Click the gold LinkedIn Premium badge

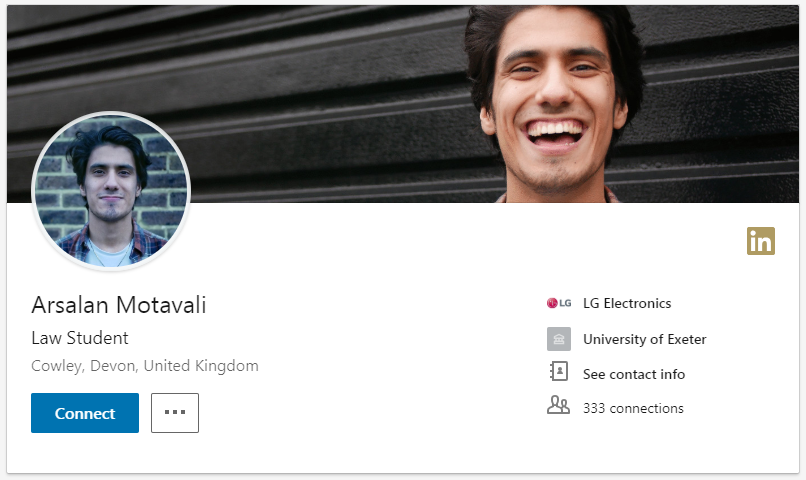point(761,241)
